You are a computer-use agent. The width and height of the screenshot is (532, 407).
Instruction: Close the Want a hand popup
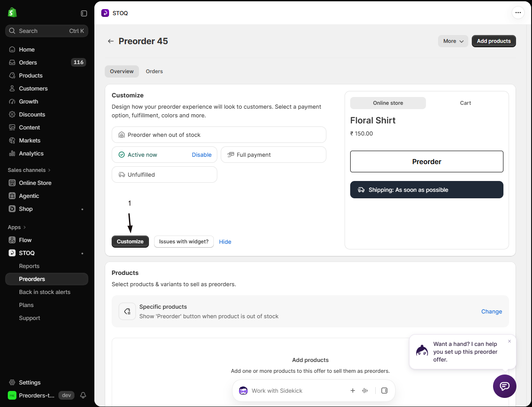(x=509, y=341)
